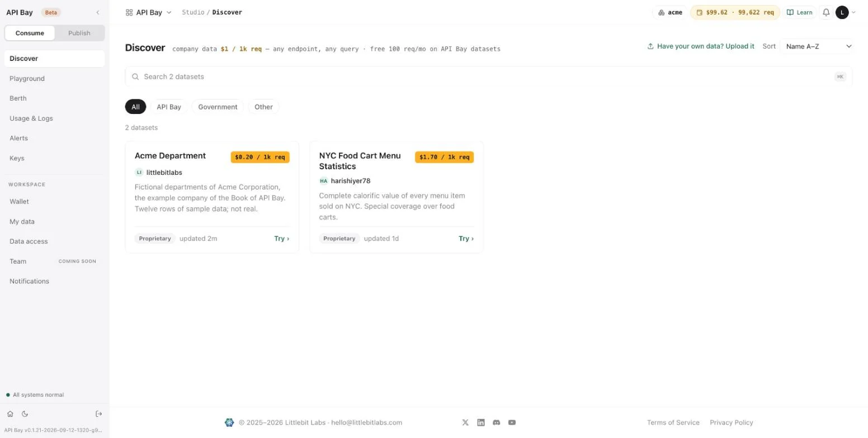The image size is (868, 438).
Task: Open the acme workspace selector
Action: coord(670,12)
